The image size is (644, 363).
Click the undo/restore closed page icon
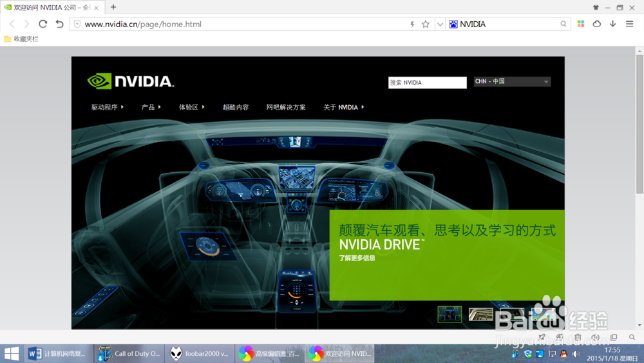(x=59, y=24)
